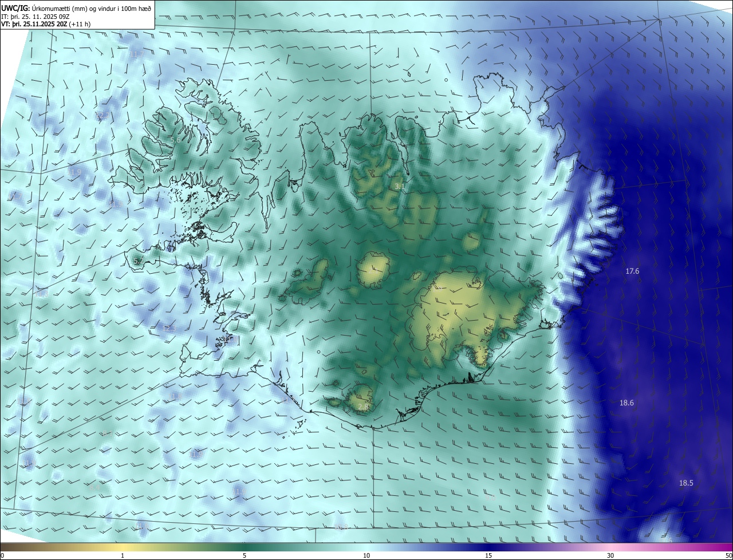
Task: Click the 18.6 value label
Action: tap(626, 403)
